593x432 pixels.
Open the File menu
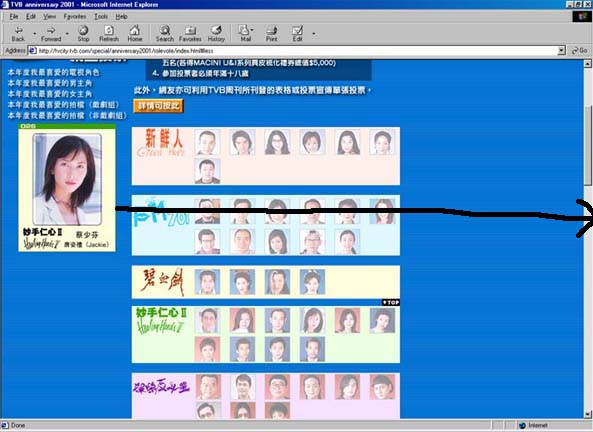(14, 16)
